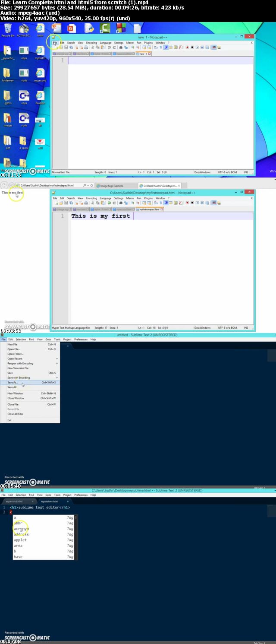276x644 pixels.
Task: Click text "This is my first" in Notepad++ editor
Action: pos(100,216)
